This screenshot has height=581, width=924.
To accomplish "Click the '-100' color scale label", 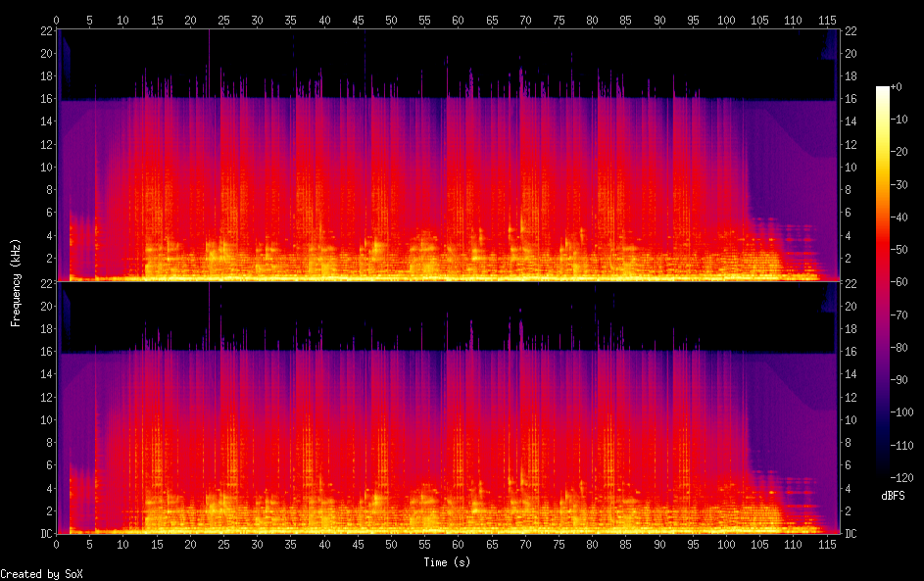I will [901, 412].
